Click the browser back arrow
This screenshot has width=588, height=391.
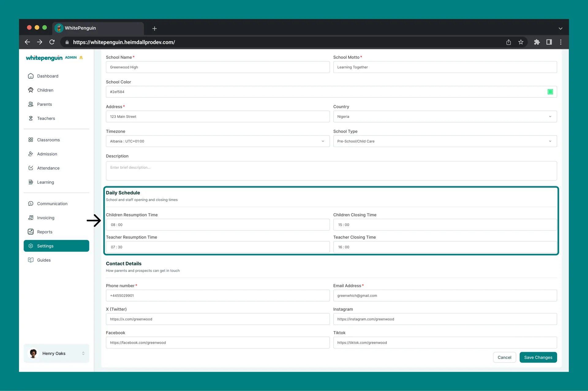(27, 42)
